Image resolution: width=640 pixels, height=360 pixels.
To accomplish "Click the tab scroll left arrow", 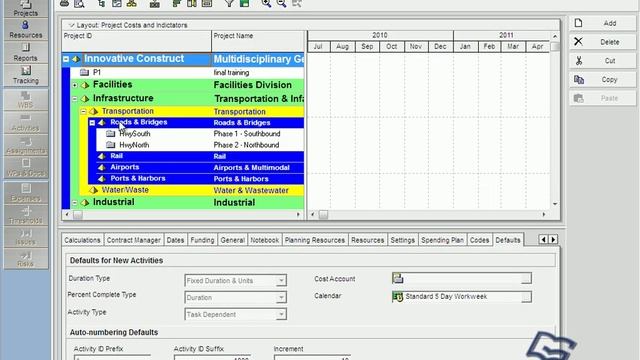I will click(x=543, y=240).
